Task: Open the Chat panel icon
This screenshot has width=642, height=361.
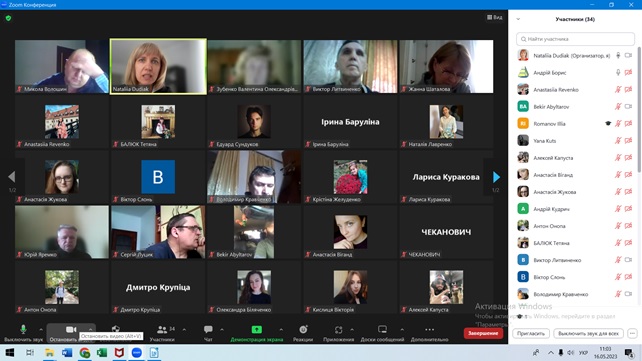Action: [x=208, y=329]
